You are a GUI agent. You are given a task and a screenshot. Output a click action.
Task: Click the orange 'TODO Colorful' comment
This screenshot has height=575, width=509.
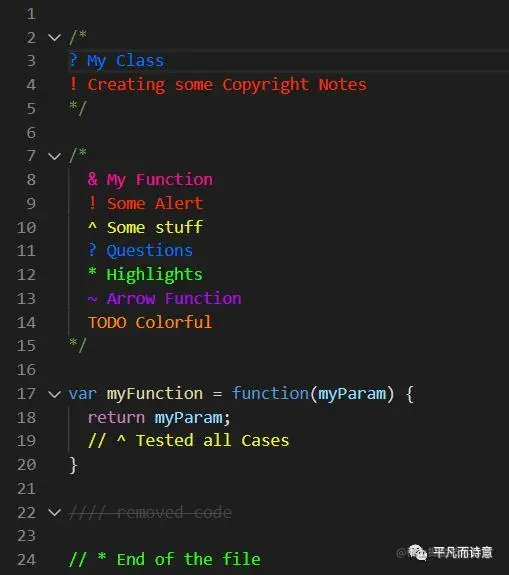150,323
